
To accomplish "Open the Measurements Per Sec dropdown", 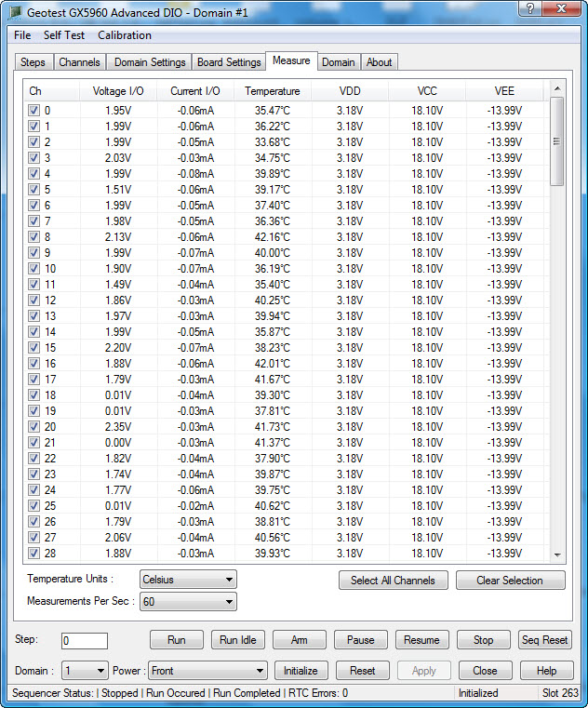I will 188,601.
